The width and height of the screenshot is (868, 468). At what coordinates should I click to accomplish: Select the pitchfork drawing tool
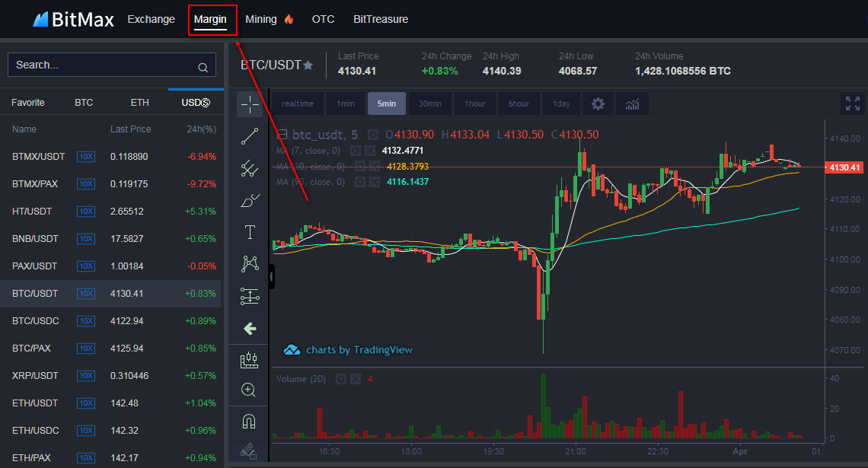tap(250, 169)
